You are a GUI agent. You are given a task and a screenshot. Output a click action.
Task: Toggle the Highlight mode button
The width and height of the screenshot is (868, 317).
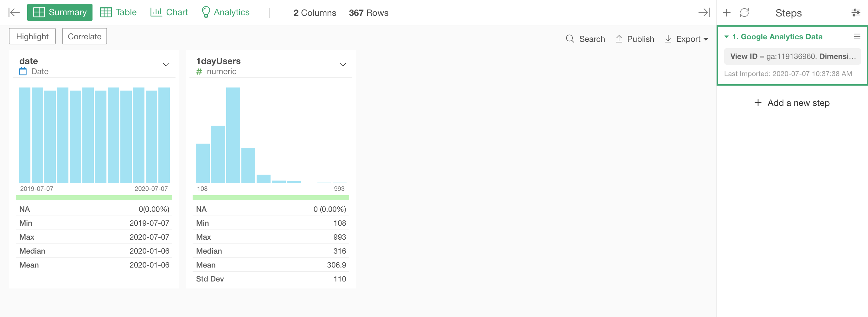click(32, 36)
